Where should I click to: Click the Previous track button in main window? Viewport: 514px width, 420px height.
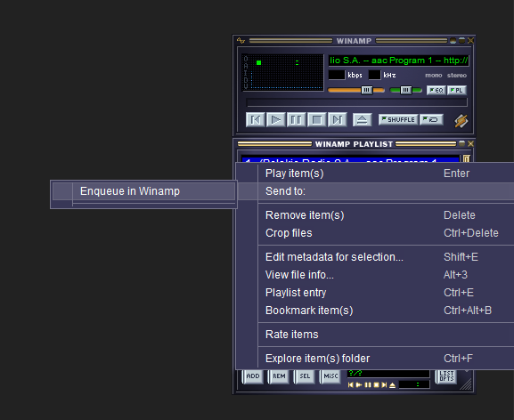pyautogui.click(x=256, y=120)
